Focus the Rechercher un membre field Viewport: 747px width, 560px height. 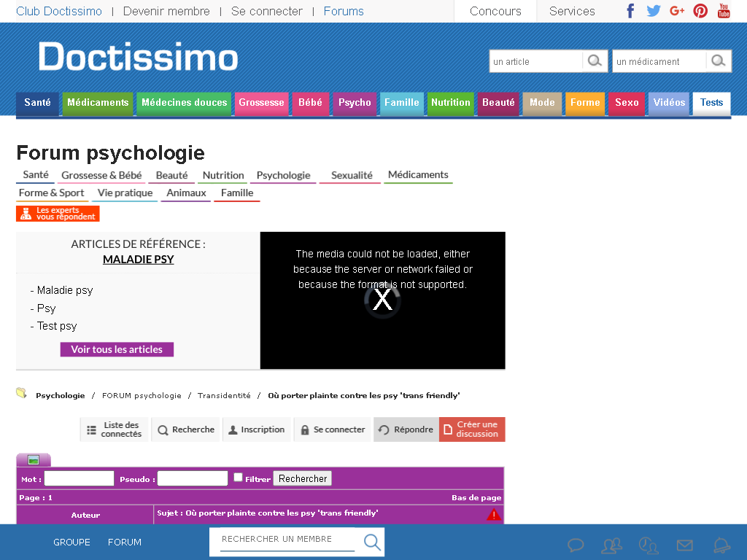287,540
